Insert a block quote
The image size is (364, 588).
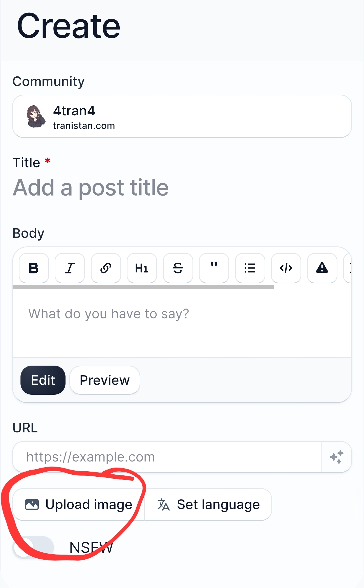coord(214,268)
